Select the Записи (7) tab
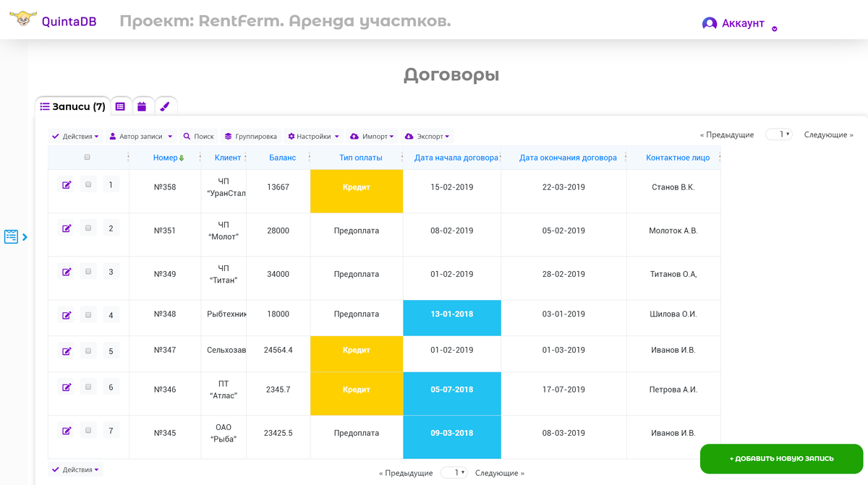The width and height of the screenshot is (868, 485). 73,106
